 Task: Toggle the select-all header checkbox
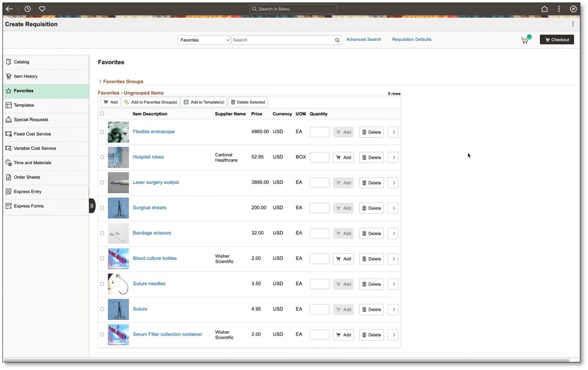click(x=102, y=114)
